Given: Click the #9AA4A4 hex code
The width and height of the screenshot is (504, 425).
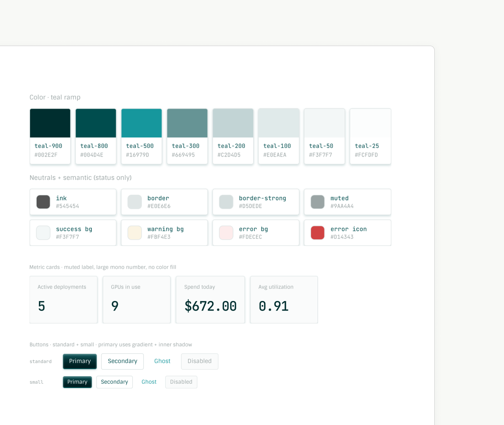Looking at the screenshot, I should 342,206.
